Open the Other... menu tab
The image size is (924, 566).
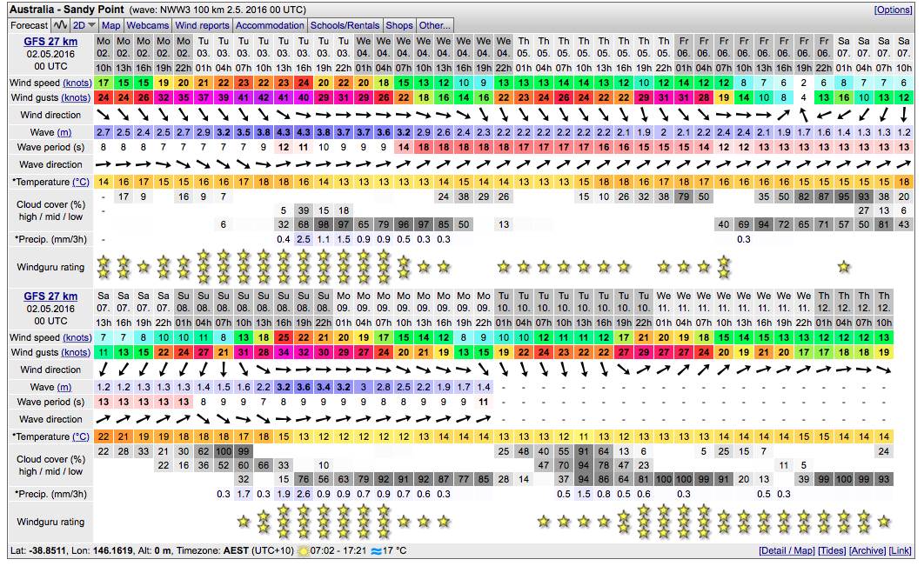[x=435, y=25]
